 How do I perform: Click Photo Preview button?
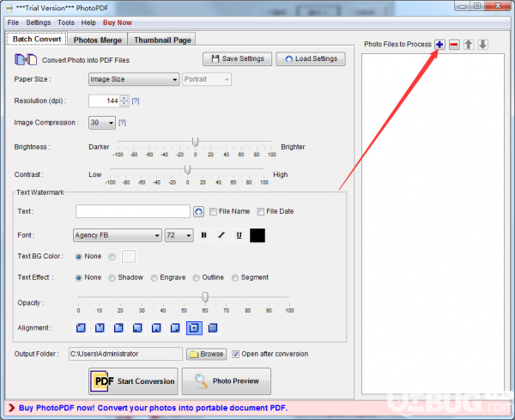(227, 381)
